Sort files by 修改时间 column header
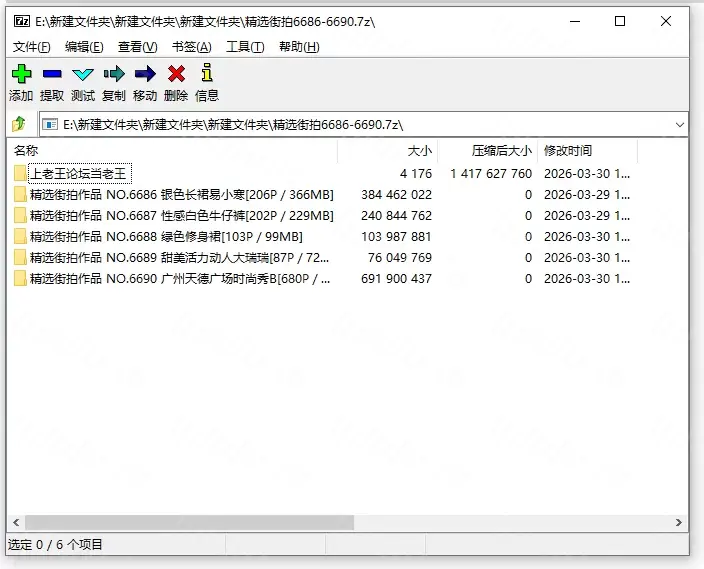Image resolution: width=704 pixels, height=569 pixels. pos(567,151)
